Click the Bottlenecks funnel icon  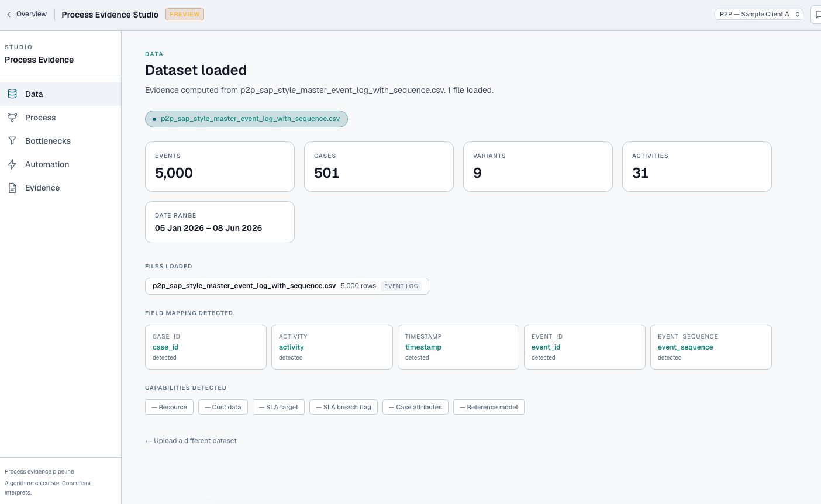point(12,140)
